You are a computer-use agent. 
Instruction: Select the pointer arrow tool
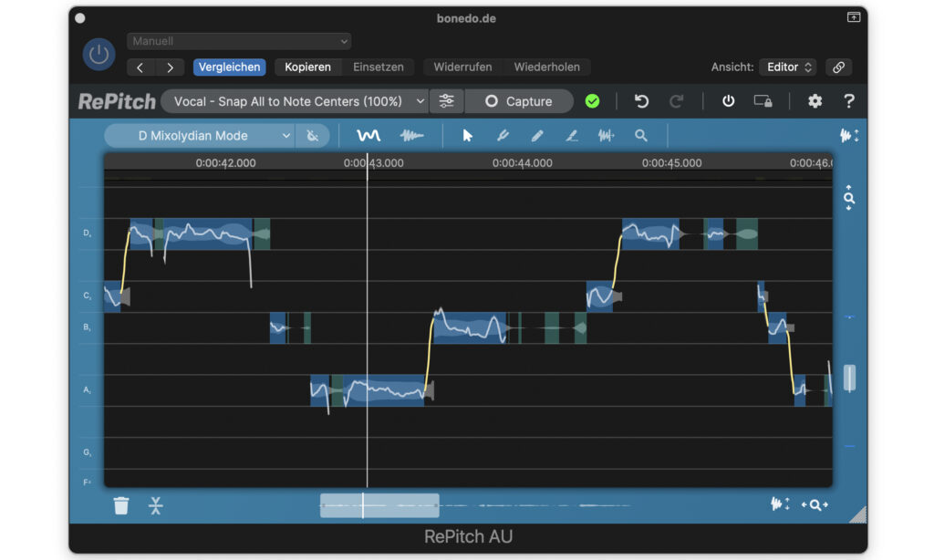pyautogui.click(x=468, y=136)
